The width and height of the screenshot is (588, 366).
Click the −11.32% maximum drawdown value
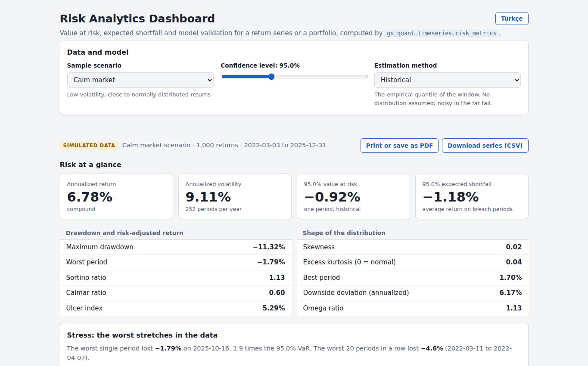click(269, 247)
